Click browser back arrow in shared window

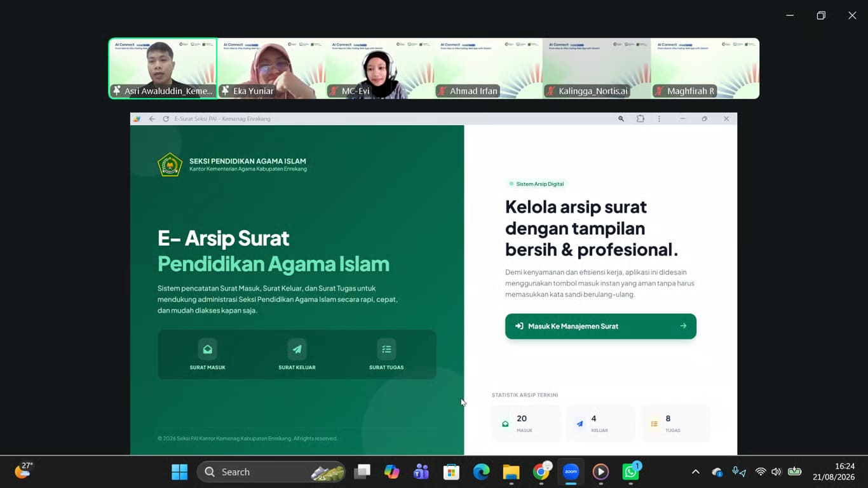[152, 119]
